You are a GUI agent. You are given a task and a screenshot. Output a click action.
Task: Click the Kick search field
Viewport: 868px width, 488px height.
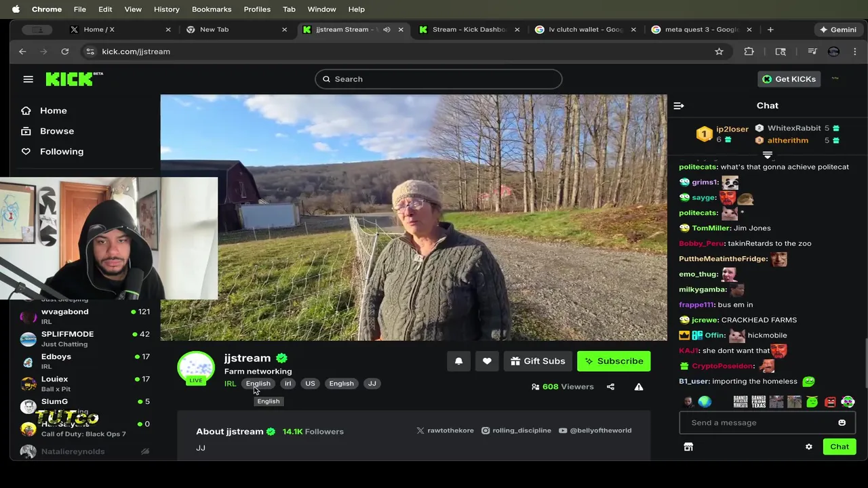438,79
